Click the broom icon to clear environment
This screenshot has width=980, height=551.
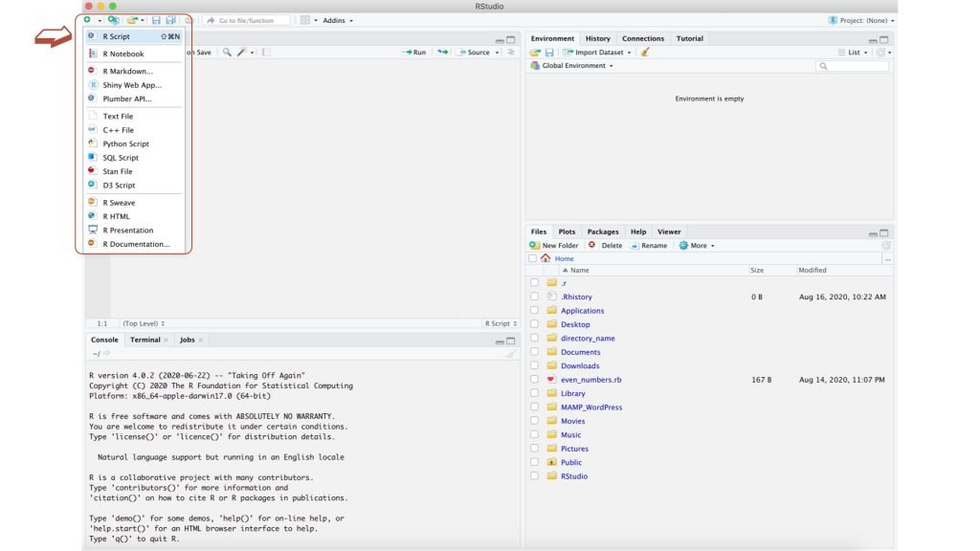tap(645, 53)
